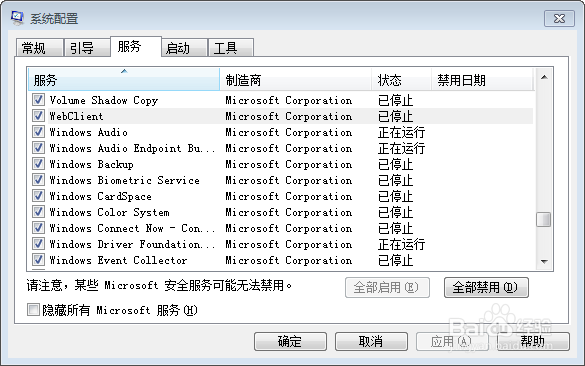Click the 全部禁用 button
585x366 pixels.
486,288
